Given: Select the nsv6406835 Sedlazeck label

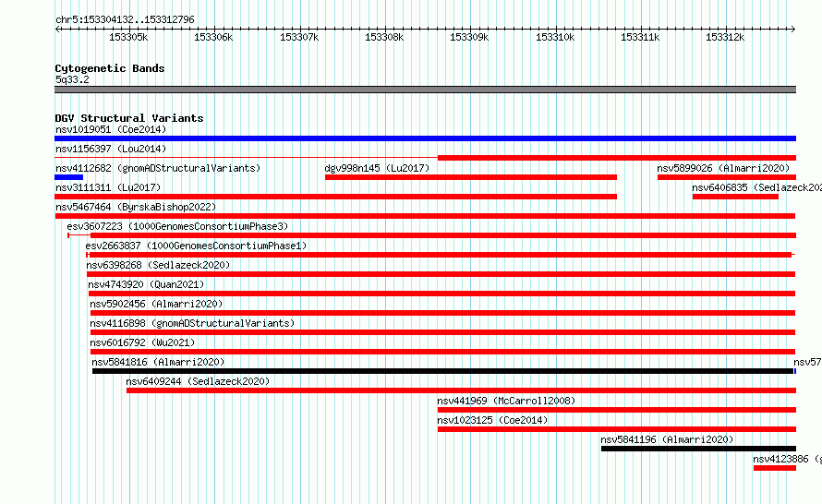Looking at the screenshot, I should tap(757, 187).
